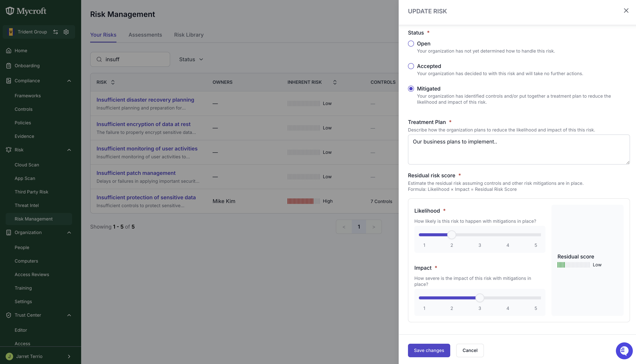Switch to the Assessments tab
This screenshot has width=636, height=364.
click(x=145, y=35)
